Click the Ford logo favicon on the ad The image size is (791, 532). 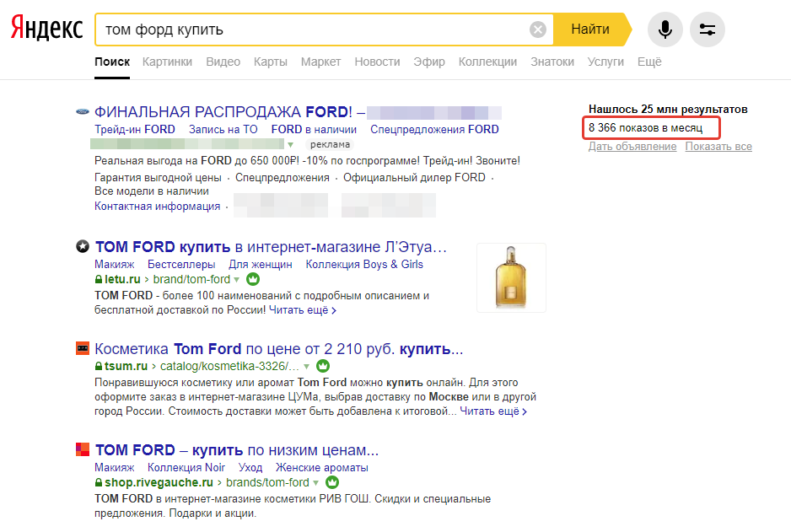pos(83,111)
